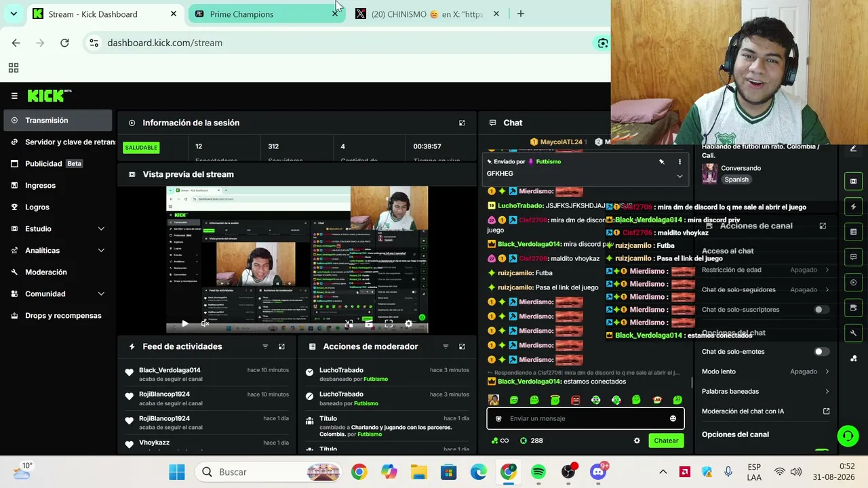868x488 pixels.
Task: Filter the Feed de actividades list
Action: pos(265,346)
